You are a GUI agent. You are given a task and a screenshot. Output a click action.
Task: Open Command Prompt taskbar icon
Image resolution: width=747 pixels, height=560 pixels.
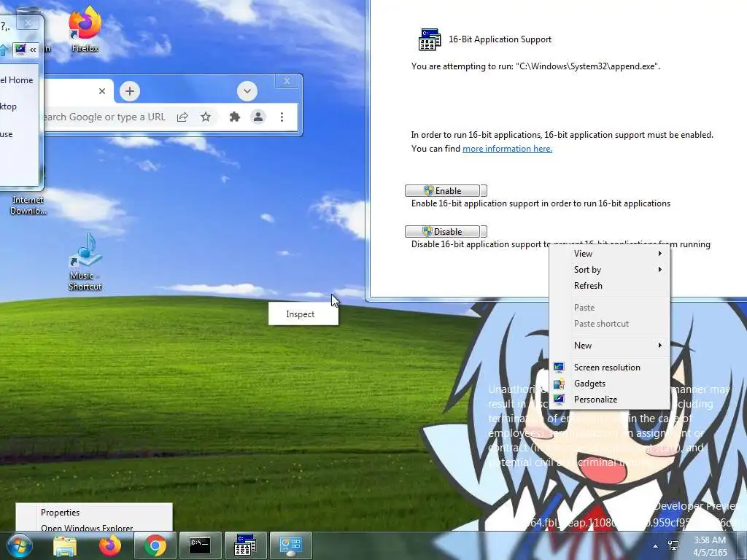pos(200,545)
